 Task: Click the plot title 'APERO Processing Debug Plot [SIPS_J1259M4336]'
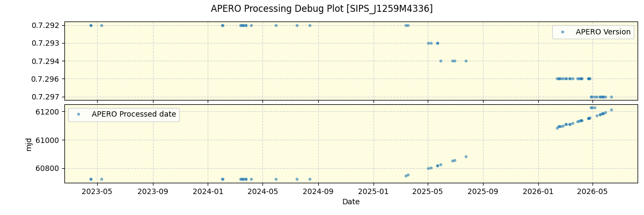(321, 9)
